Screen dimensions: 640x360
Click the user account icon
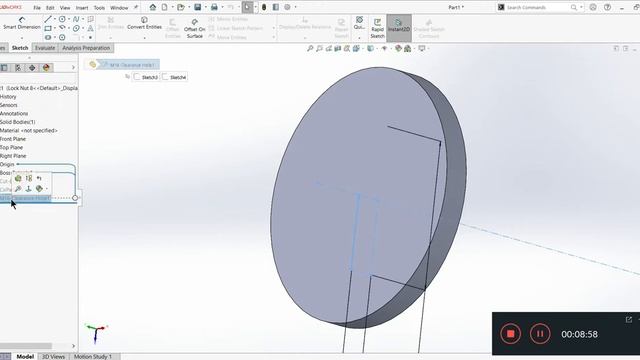click(593, 7)
